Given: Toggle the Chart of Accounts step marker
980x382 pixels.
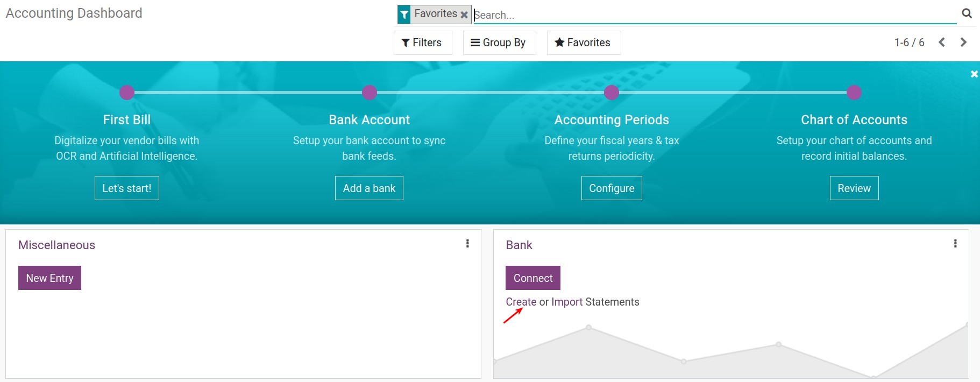Looking at the screenshot, I should tap(854, 93).
